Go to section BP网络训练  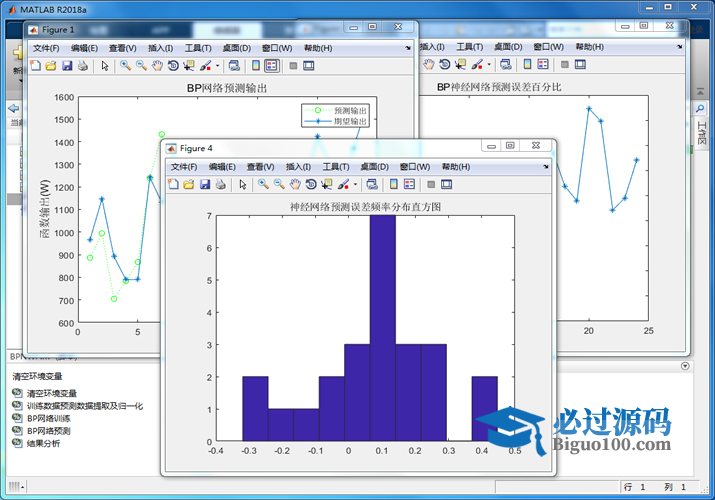coord(49,418)
